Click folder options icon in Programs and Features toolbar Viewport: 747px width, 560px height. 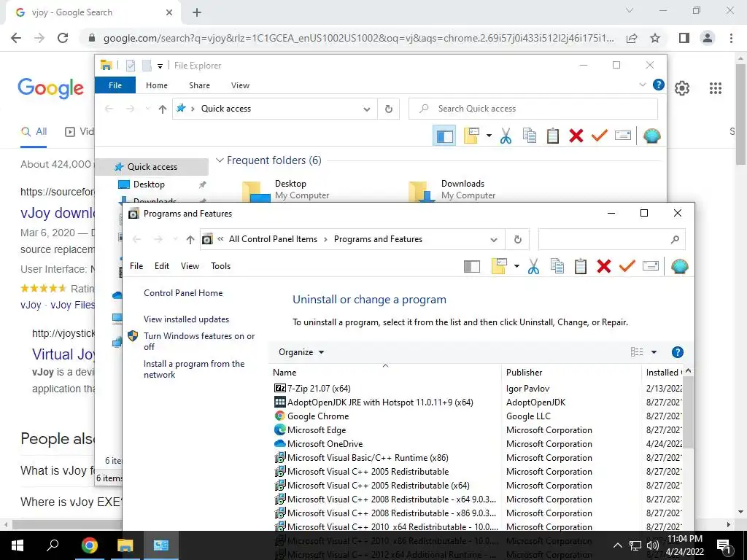point(499,265)
